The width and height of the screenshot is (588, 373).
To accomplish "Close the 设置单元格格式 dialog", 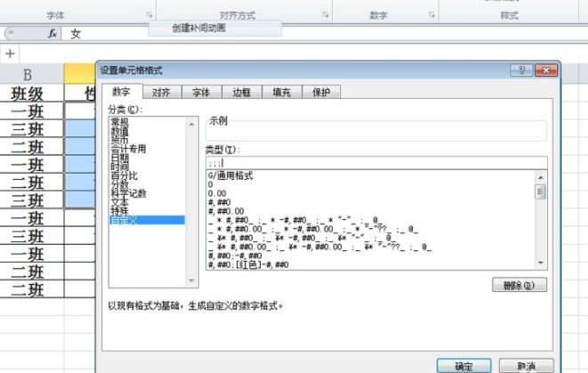I will (x=546, y=70).
